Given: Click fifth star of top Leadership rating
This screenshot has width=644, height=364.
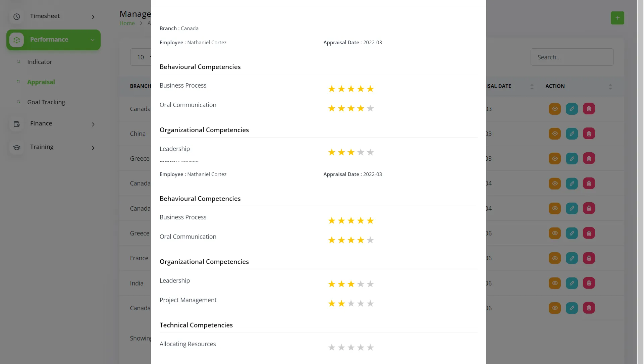Looking at the screenshot, I should (x=370, y=152).
